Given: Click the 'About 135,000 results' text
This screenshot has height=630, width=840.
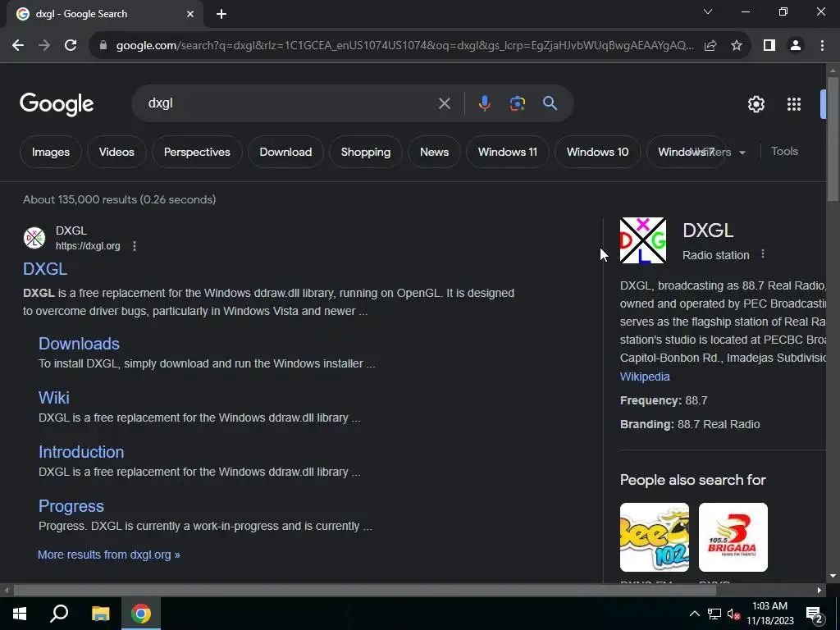Looking at the screenshot, I should [120, 199].
